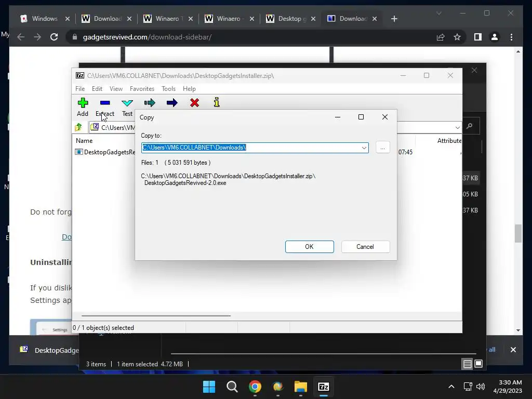Open the Help menu in 7-Zip

click(189, 88)
